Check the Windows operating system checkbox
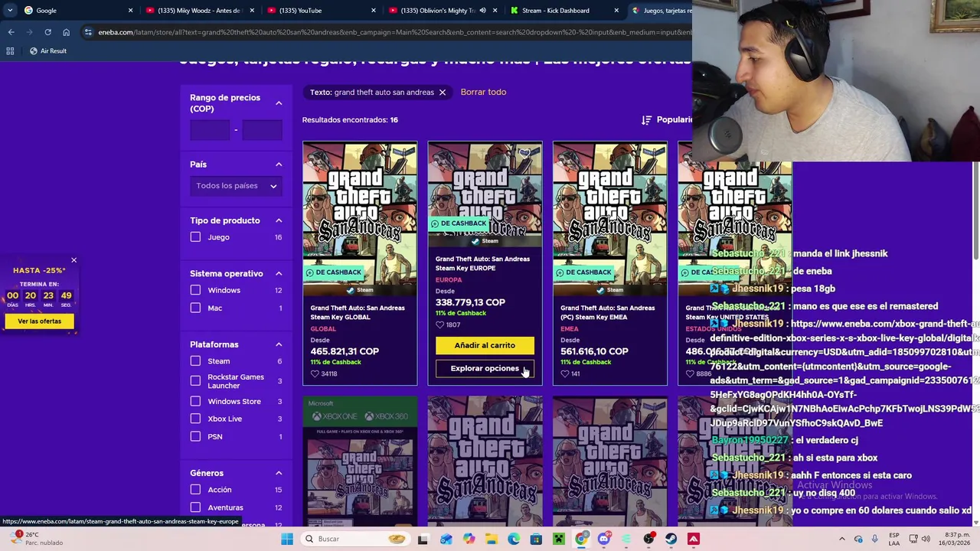The height and width of the screenshot is (551, 980). coord(195,290)
